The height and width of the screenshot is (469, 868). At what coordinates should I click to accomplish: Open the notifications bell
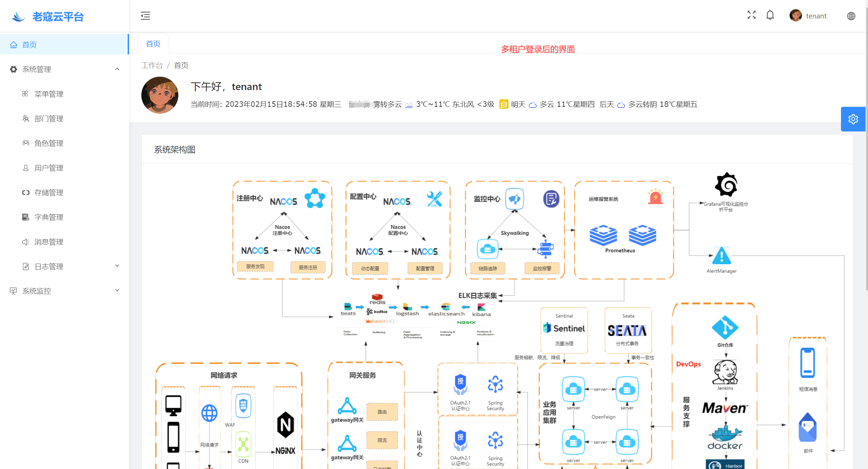(x=770, y=15)
